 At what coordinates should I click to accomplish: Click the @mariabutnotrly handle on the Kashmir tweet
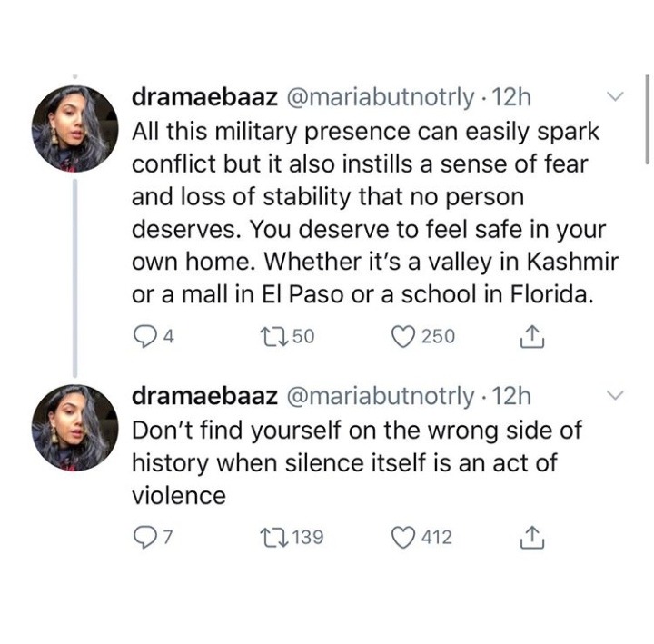pyautogui.click(x=381, y=96)
